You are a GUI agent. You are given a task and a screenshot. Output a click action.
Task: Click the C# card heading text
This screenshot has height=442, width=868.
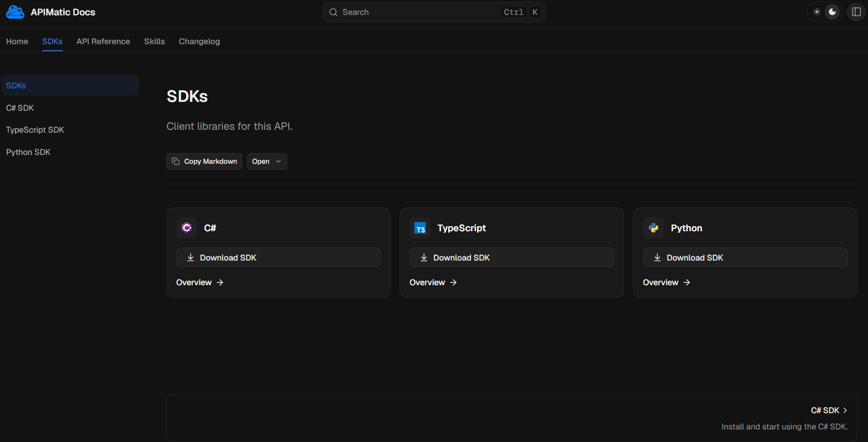coord(210,228)
